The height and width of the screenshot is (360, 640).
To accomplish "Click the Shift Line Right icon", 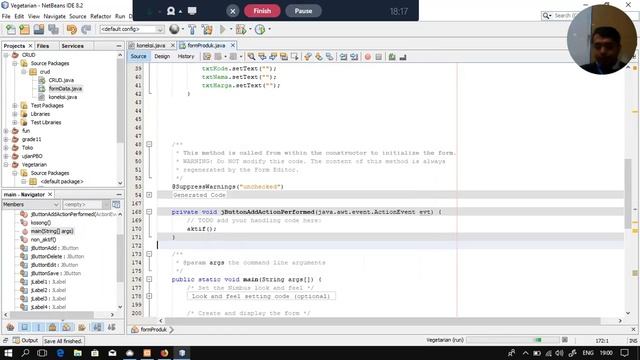I will click(354, 57).
